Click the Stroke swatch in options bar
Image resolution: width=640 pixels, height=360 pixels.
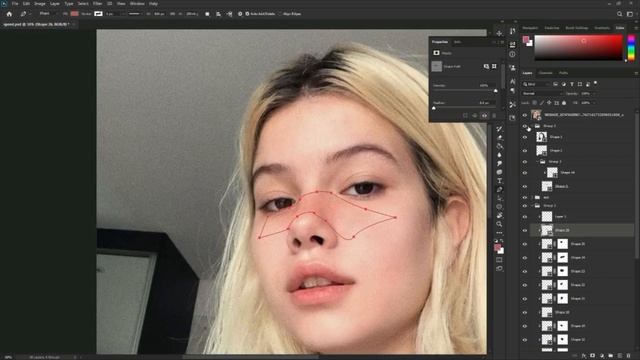pyautogui.click(x=98, y=14)
